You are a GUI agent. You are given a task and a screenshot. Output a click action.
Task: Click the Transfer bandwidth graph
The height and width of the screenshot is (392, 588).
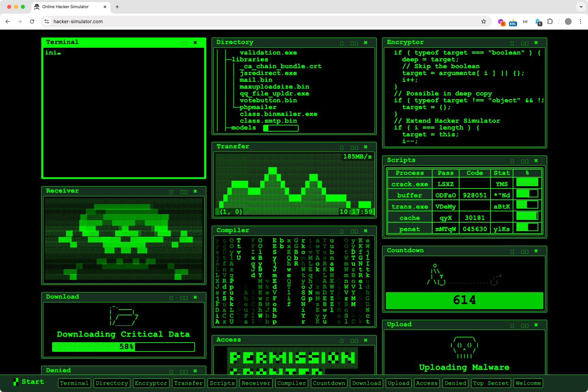pyautogui.click(x=294, y=184)
